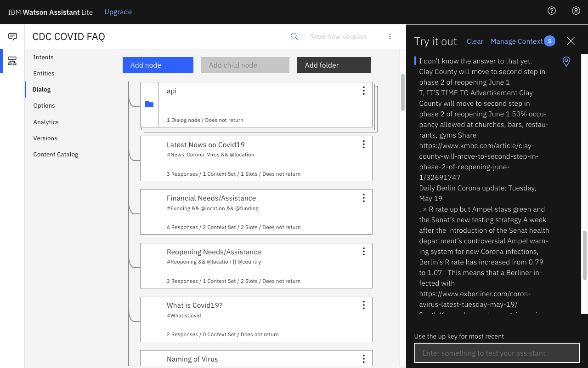Click the dialog tree scrollbar

(403, 92)
